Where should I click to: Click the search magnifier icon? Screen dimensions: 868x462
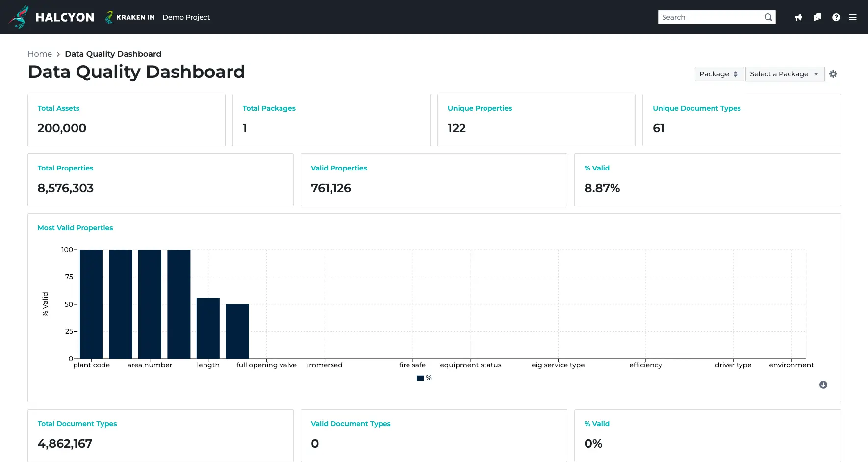768,17
